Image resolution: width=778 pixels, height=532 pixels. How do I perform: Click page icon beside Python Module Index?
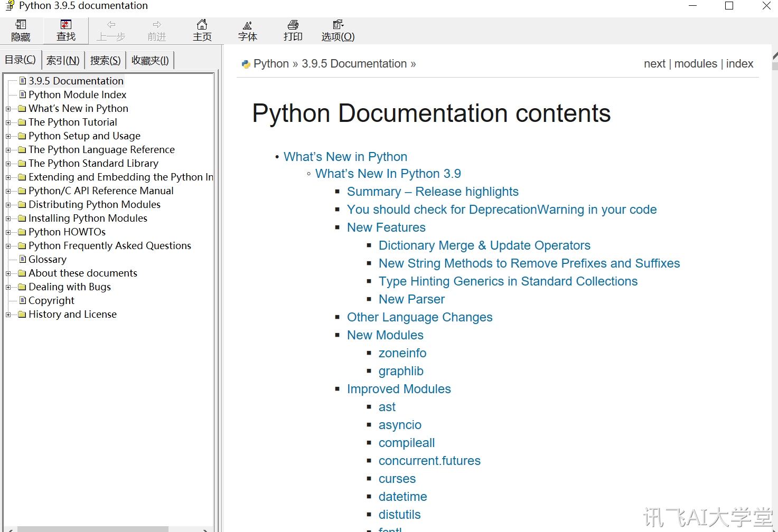click(23, 94)
